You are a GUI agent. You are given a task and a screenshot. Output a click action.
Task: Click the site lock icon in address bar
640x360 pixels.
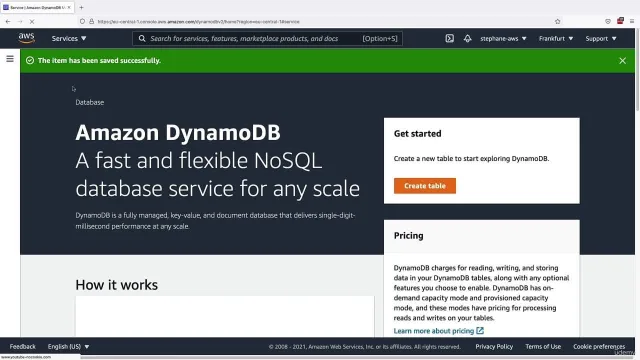[x=91, y=21]
